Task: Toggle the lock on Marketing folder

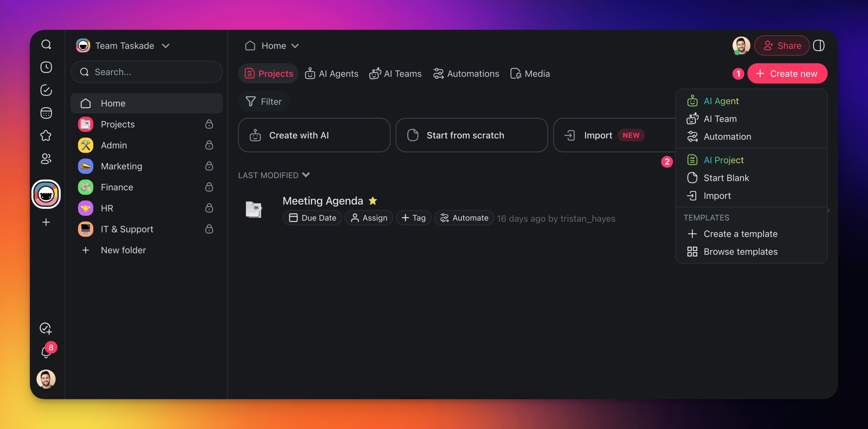Action: (209, 166)
